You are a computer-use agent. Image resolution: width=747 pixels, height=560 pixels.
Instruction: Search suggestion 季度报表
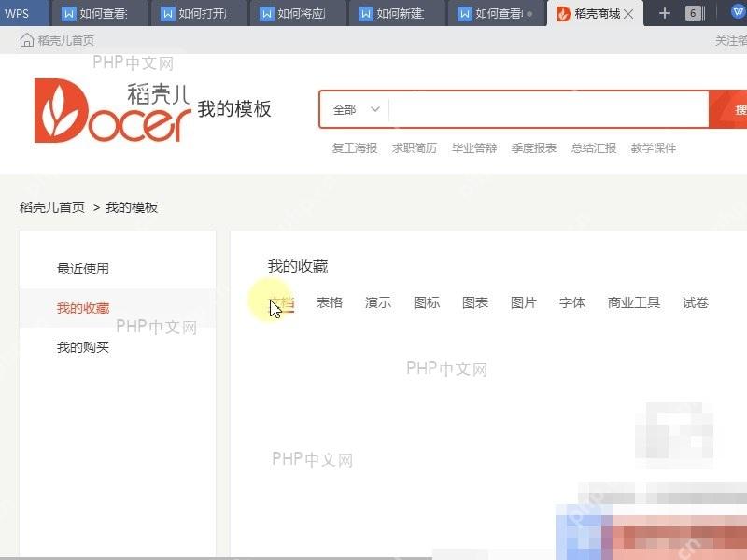533,148
